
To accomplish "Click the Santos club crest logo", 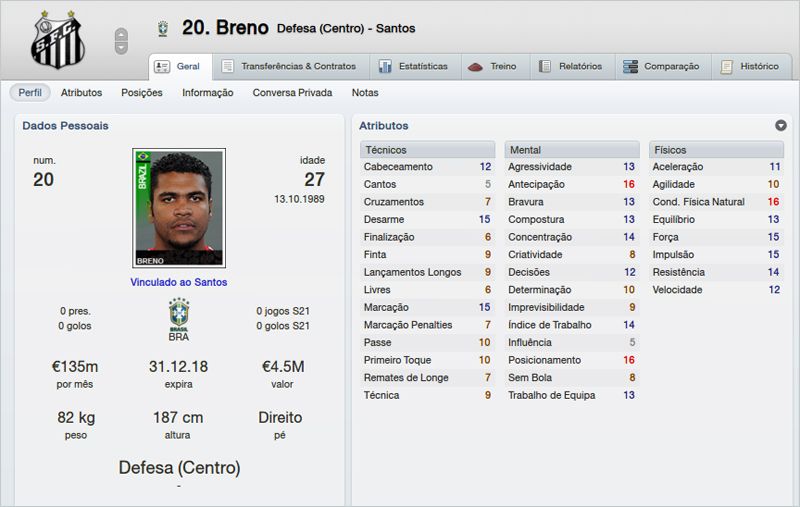I will (58, 40).
